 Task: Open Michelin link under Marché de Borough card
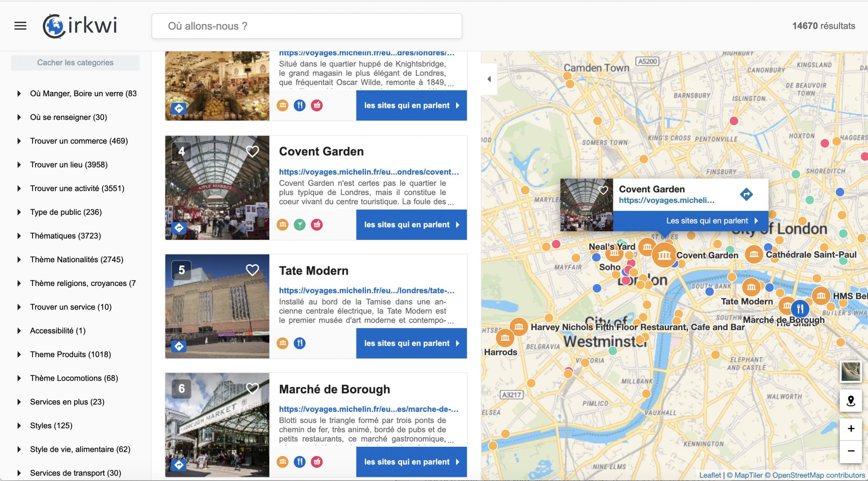(x=369, y=409)
